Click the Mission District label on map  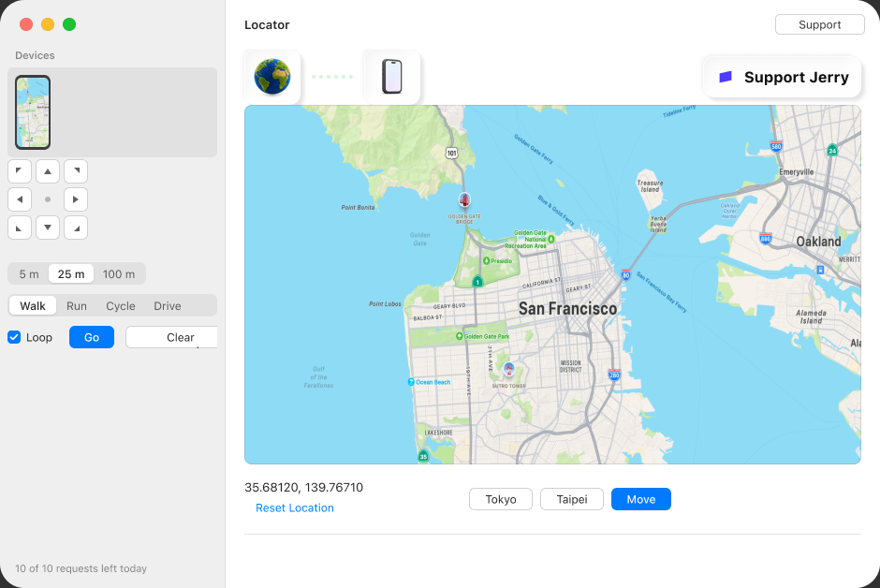point(571,366)
